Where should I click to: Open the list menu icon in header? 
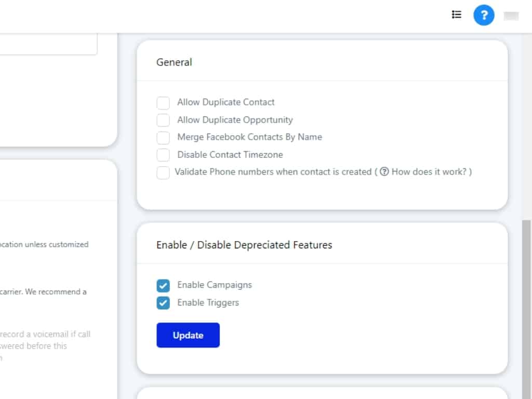click(457, 15)
